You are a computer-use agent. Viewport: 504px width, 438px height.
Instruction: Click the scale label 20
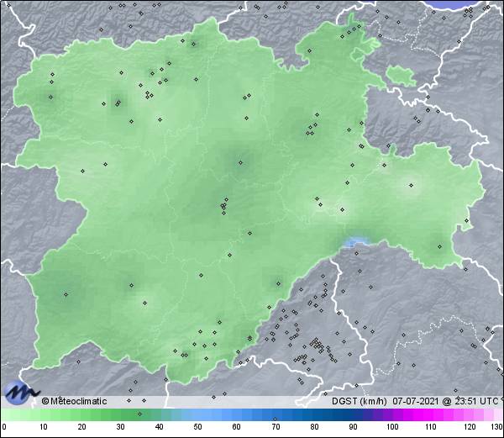82,427
